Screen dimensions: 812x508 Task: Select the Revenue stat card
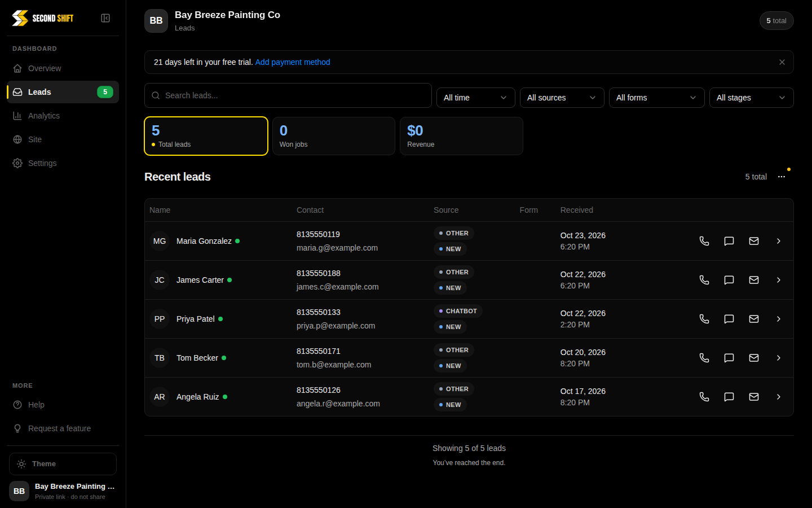click(461, 136)
